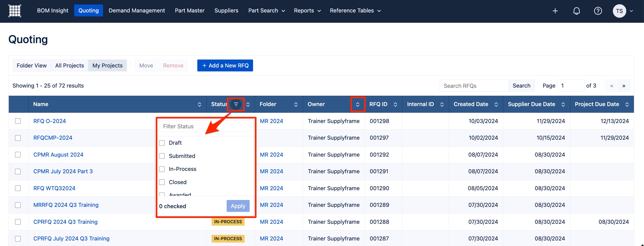Sort by Supplier Due Date arrows

coord(563,104)
